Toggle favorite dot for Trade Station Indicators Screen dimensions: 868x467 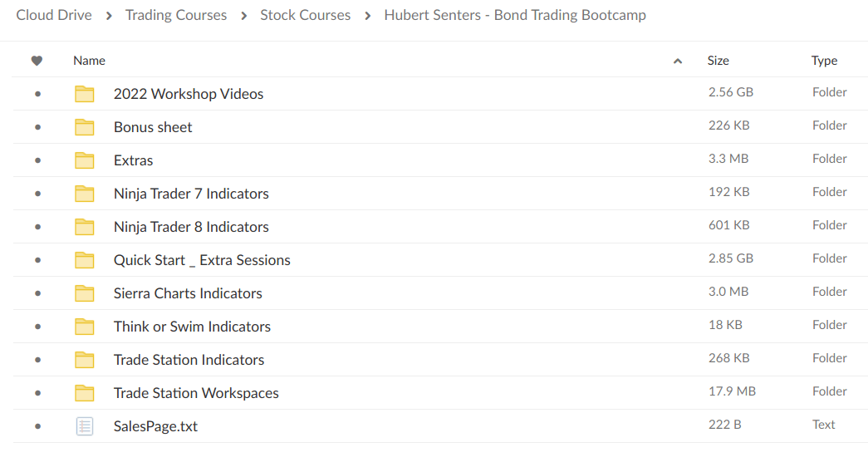click(37, 360)
